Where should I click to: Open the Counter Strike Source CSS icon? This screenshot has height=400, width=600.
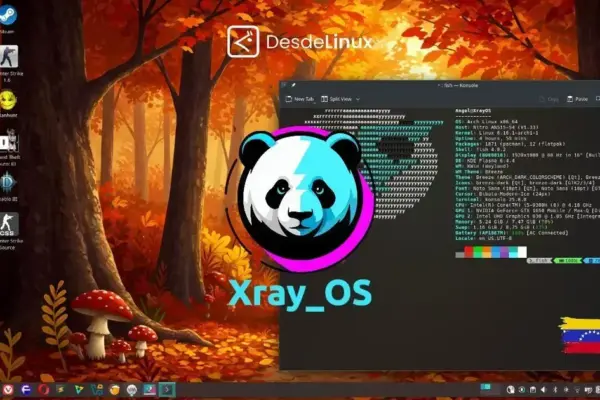[9, 225]
